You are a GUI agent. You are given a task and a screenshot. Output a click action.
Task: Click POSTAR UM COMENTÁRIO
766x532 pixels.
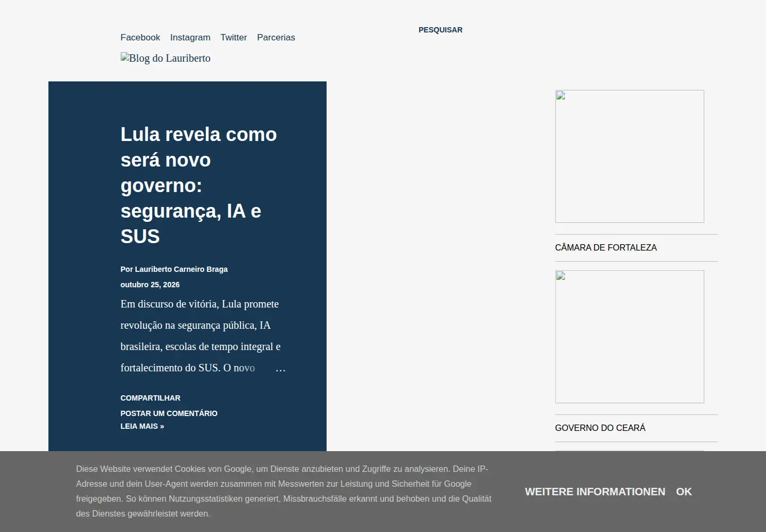point(169,413)
